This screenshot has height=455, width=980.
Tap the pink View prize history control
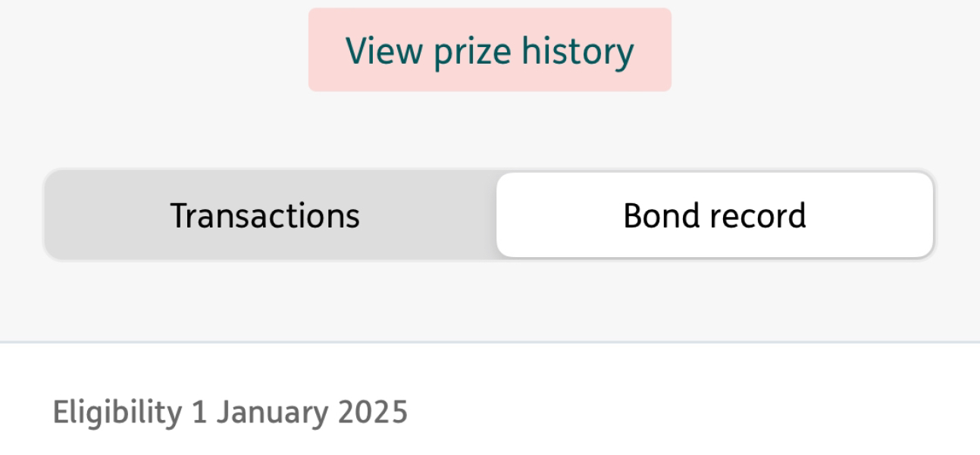490,50
